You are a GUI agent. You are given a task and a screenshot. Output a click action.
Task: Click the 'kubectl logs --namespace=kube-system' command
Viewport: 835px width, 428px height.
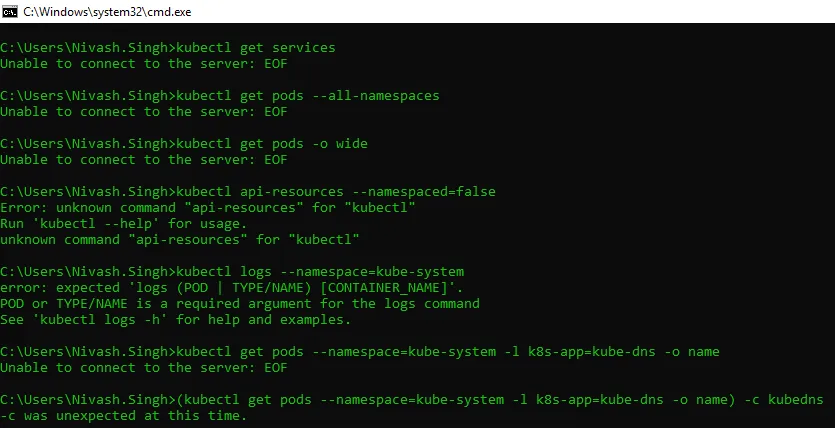point(320,271)
